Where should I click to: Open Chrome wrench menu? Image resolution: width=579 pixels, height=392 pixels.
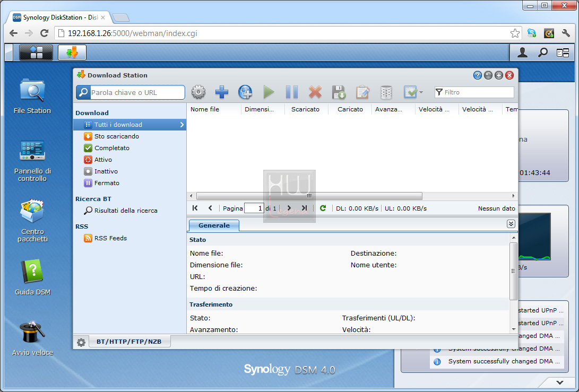[x=566, y=33]
